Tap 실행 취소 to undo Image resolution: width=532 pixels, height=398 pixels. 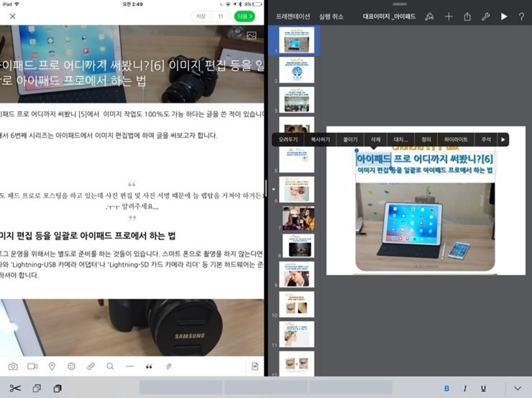331,16
